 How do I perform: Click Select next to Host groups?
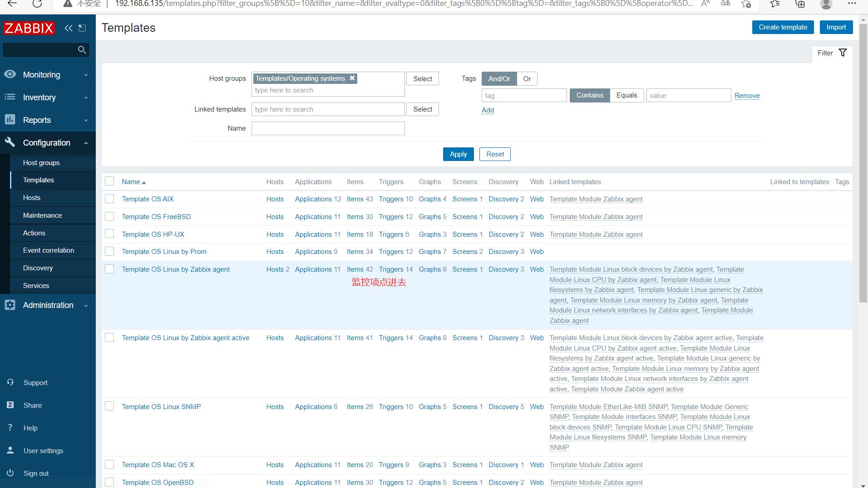click(422, 78)
